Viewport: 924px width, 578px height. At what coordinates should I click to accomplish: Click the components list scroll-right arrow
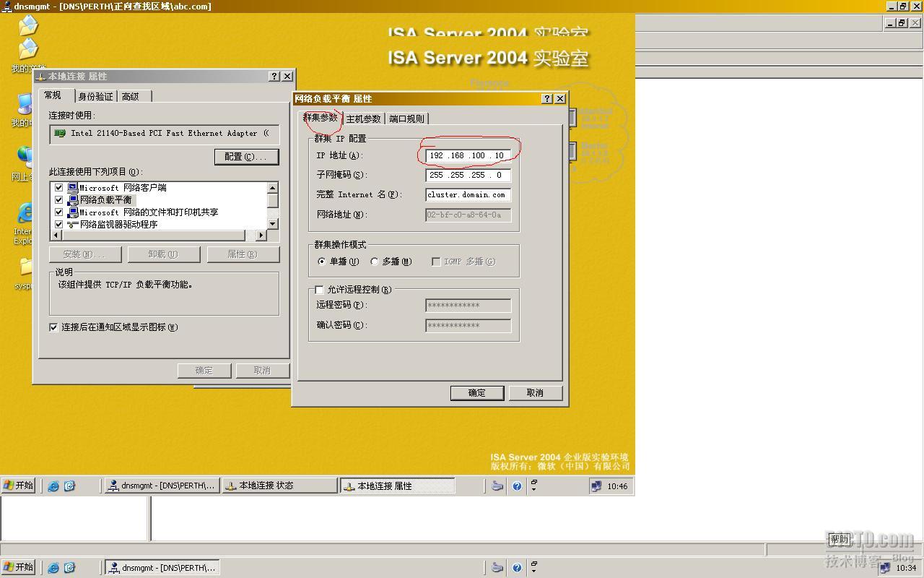(x=261, y=236)
